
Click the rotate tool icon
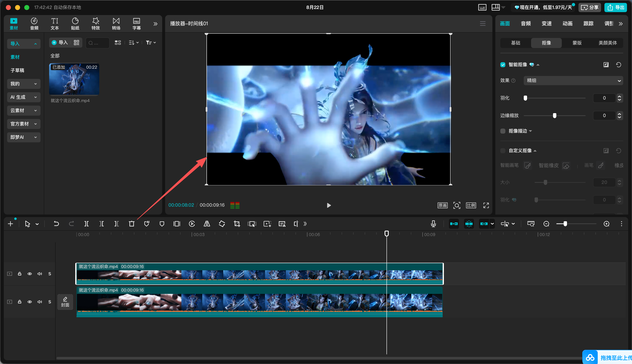tap(222, 224)
